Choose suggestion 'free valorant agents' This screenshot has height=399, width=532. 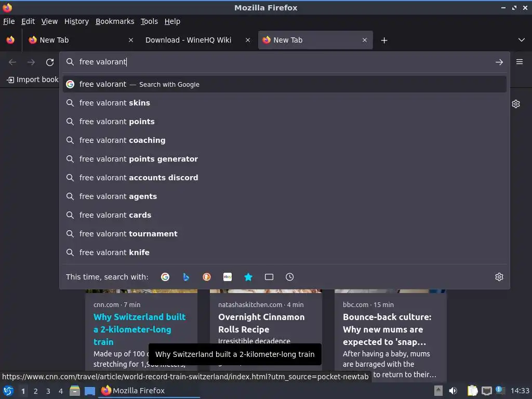(x=284, y=196)
